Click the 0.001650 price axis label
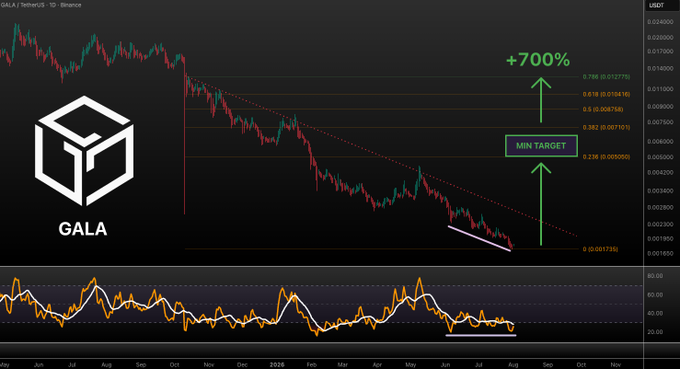The width and height of the screenshot is (680, 369). coord(660,254)
